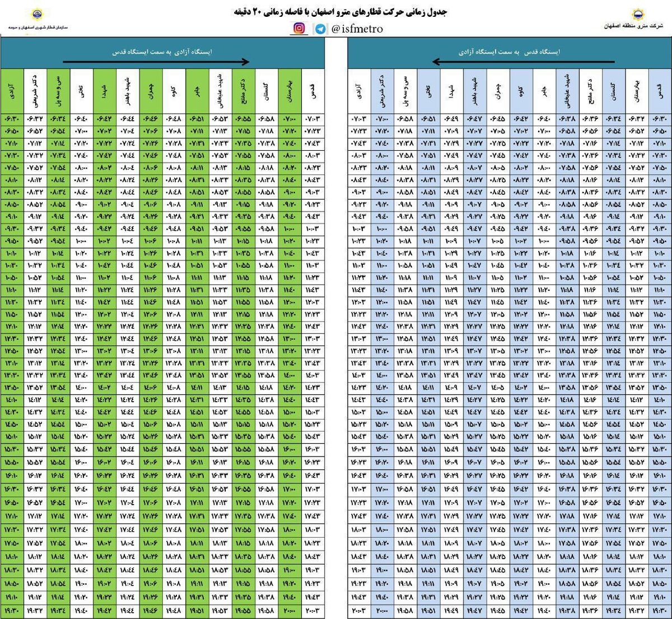The image size is (672, 619).
Task: Click the دکتر شریعتی header in blue table
Action: pyautogui.click(x=382, y=90)
